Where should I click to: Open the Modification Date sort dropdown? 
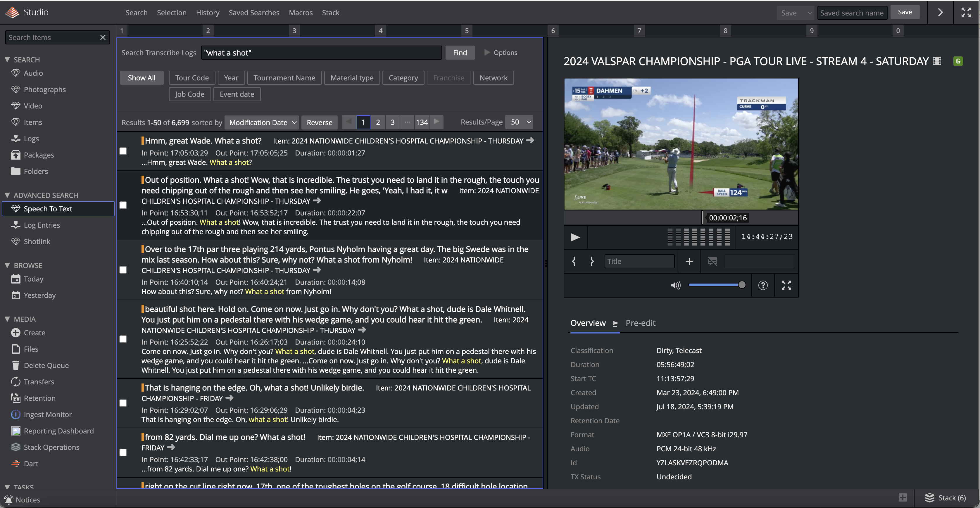click(x=262, y=122)
